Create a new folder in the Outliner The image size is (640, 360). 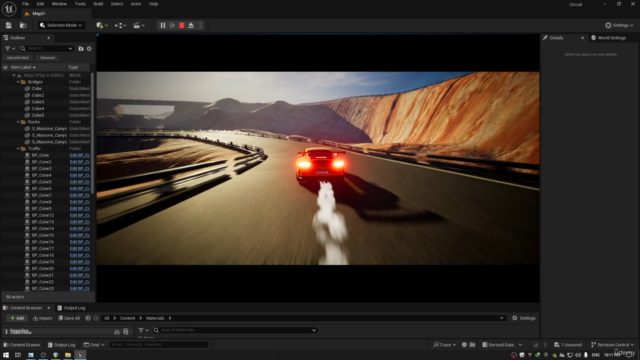click(x=81, y=49)
